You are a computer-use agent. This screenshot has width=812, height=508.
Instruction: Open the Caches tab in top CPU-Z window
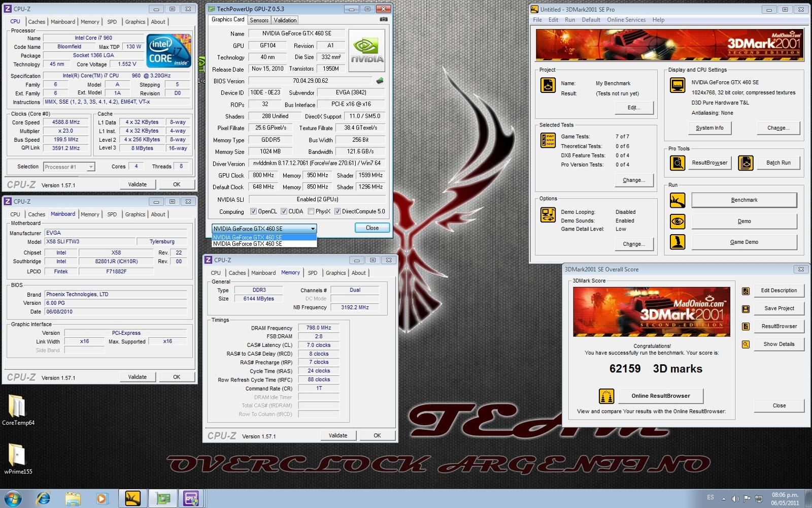pyautogui.click(x=37, y=22)
